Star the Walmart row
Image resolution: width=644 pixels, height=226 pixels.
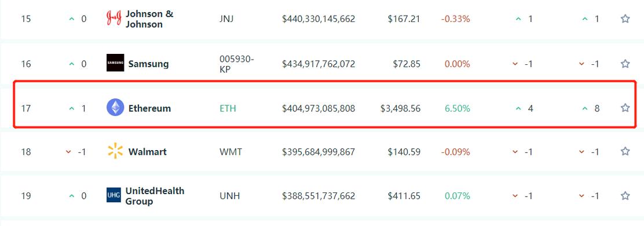click(x=625, y=152)
